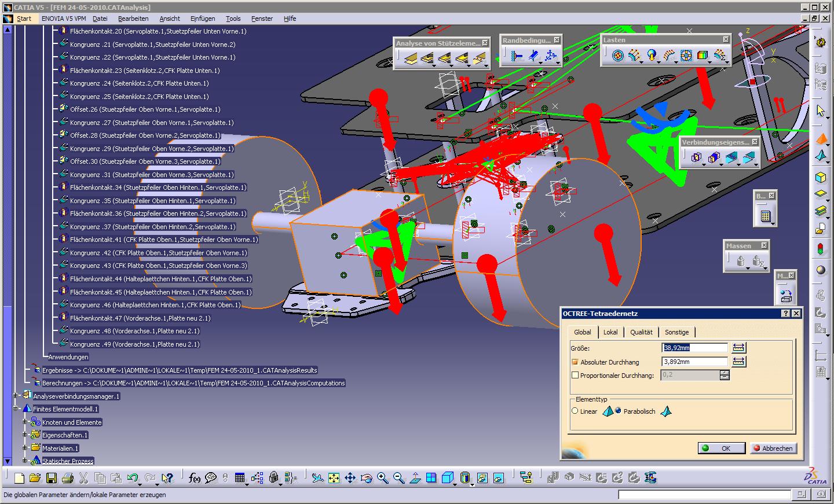Select the Parabolisch element type radio

click(x=618, y=411)
